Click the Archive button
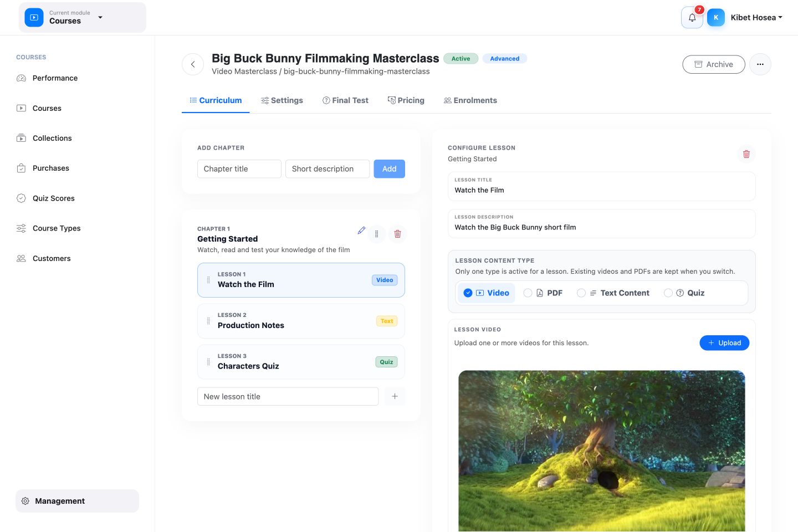Viewport: 798px width, 532px height. point(714,64)
